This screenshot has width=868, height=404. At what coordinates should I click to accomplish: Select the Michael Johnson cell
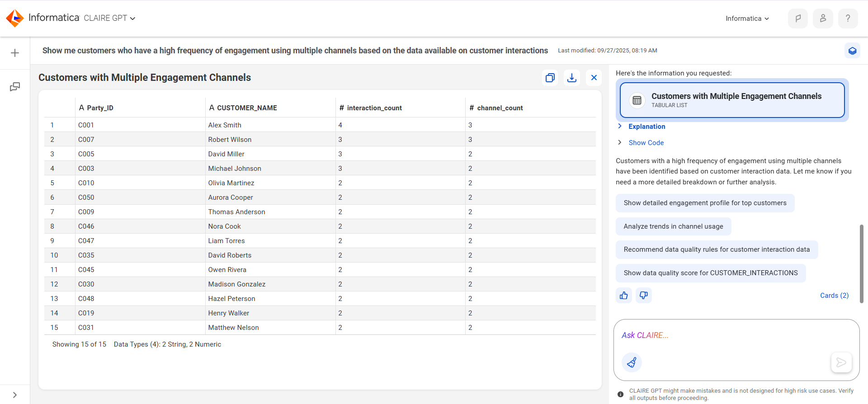(x=270, y=169)
